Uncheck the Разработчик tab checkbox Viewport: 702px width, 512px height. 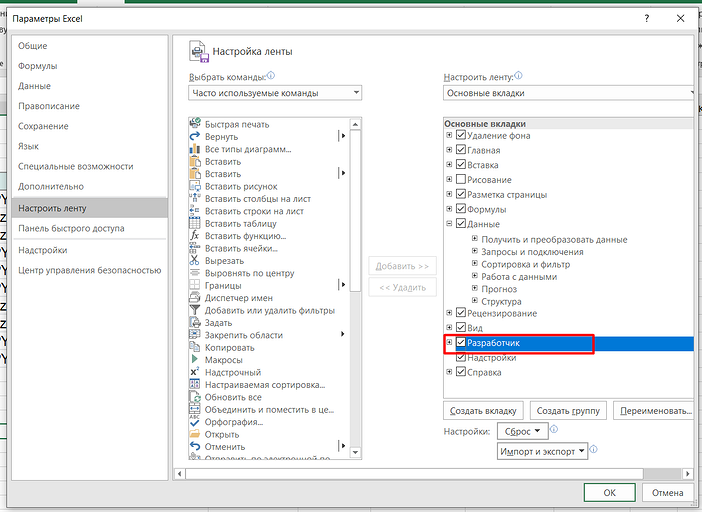point(461,343)
